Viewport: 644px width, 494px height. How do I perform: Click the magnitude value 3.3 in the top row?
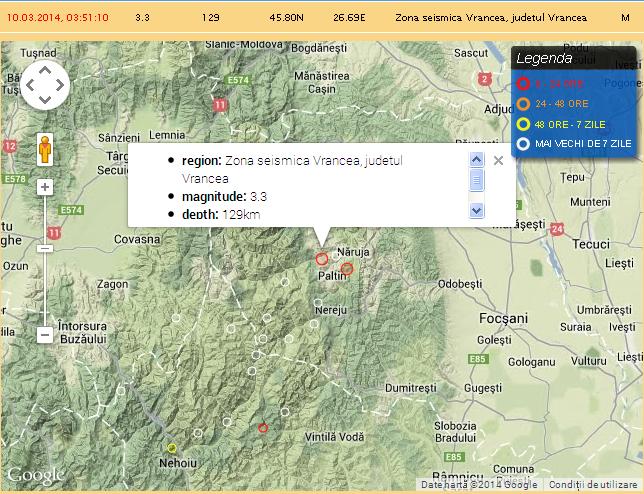click(x=142, y=18)
